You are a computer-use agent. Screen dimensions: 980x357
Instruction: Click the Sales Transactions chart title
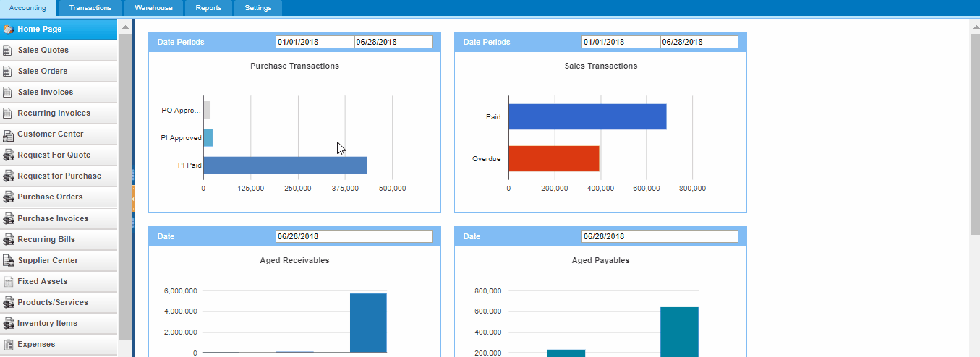coord(600,66)
